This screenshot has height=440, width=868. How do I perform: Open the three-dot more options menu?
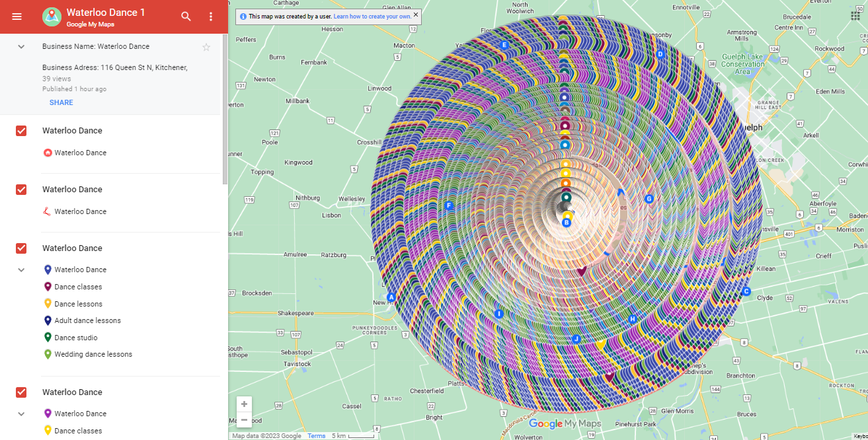tap(211, 17)
